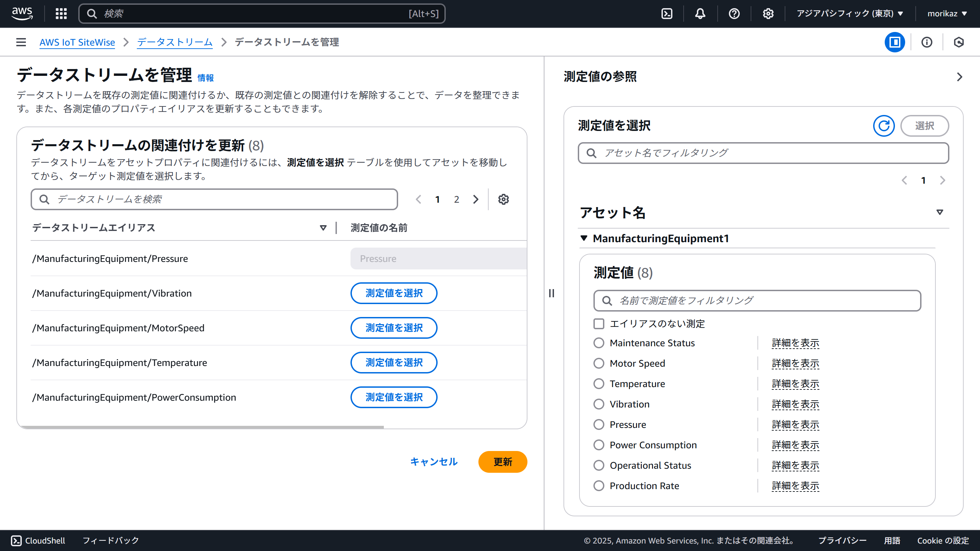Focus the top AWS 検索 search bar
Image resolution: width=980 pixels, height=551 pixels.
point(262,14)
